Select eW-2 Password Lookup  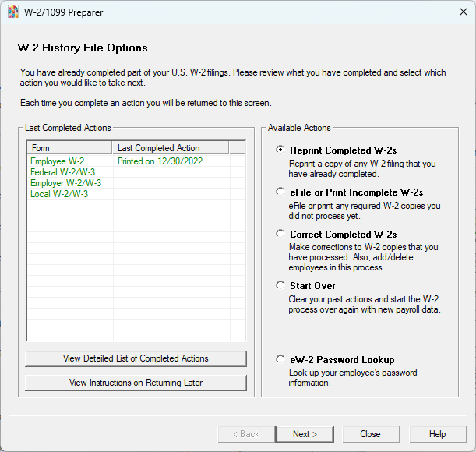tap(280, 360)
